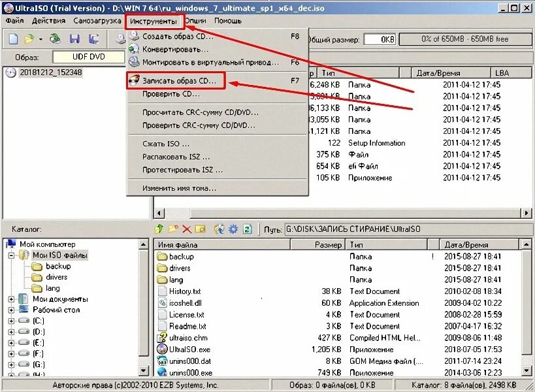Image resolution: width=535 pixels, height=392 pixels.
Task: Click the Up folder icon in catalog toolbar
Action: tap(159, 229)
